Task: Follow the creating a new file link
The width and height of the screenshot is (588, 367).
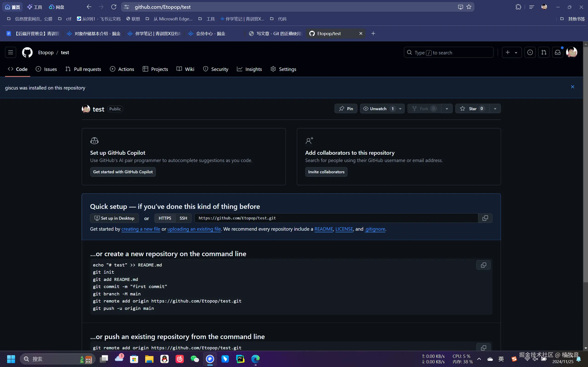Action: coord(141,229)
